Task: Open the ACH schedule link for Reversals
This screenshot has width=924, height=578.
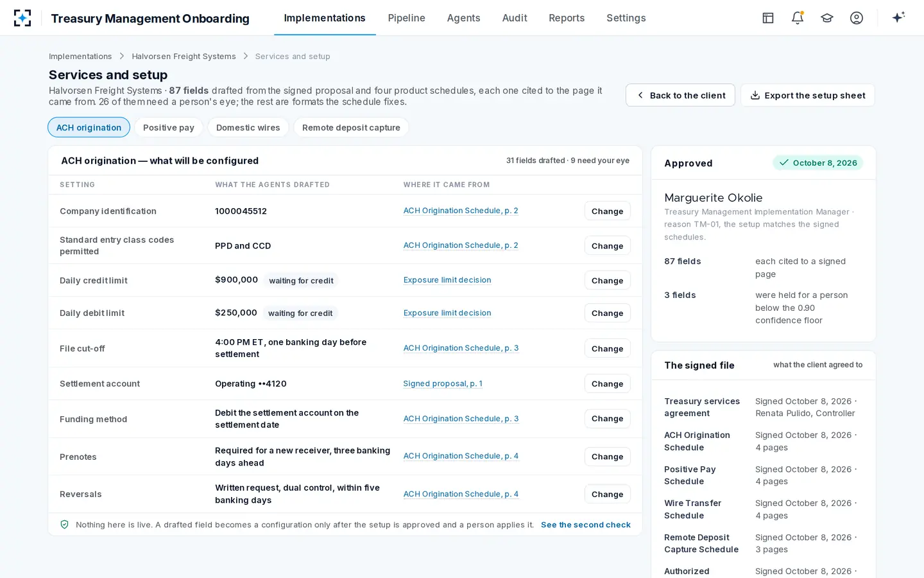Action: tap(461, 494)
